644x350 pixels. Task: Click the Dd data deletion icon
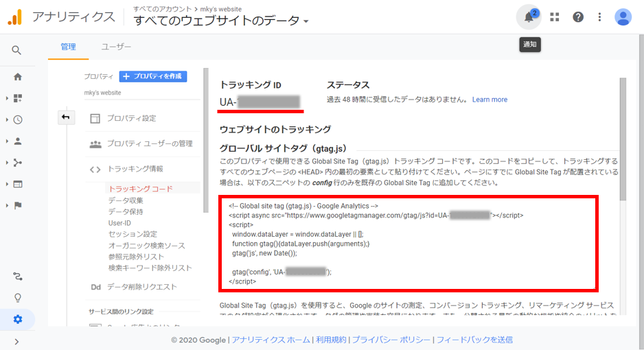click(x=95, y=288)
